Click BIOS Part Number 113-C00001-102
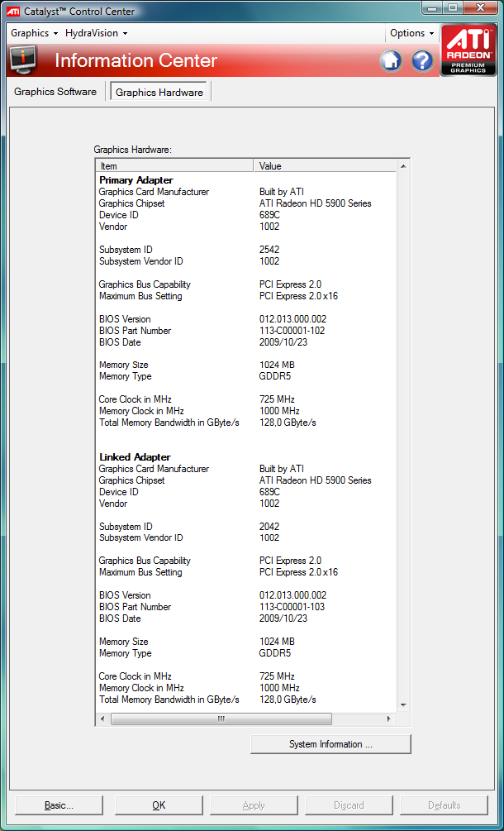This screenshot has width=504, height=831. 292,331
